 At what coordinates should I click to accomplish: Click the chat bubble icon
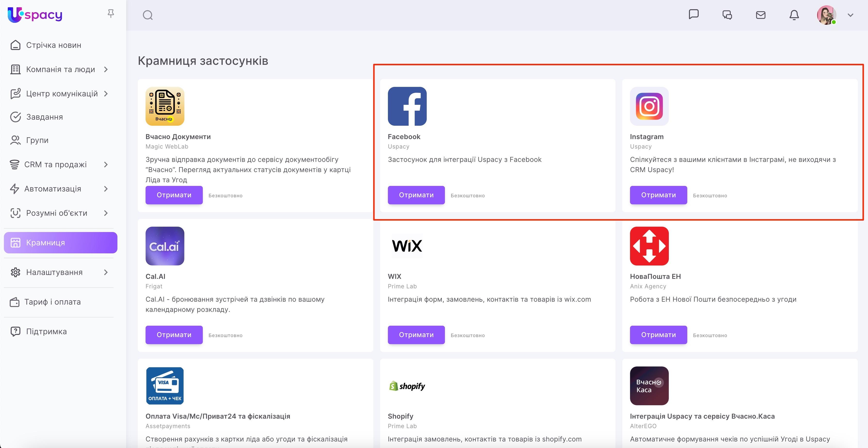[x=694, y=15]
